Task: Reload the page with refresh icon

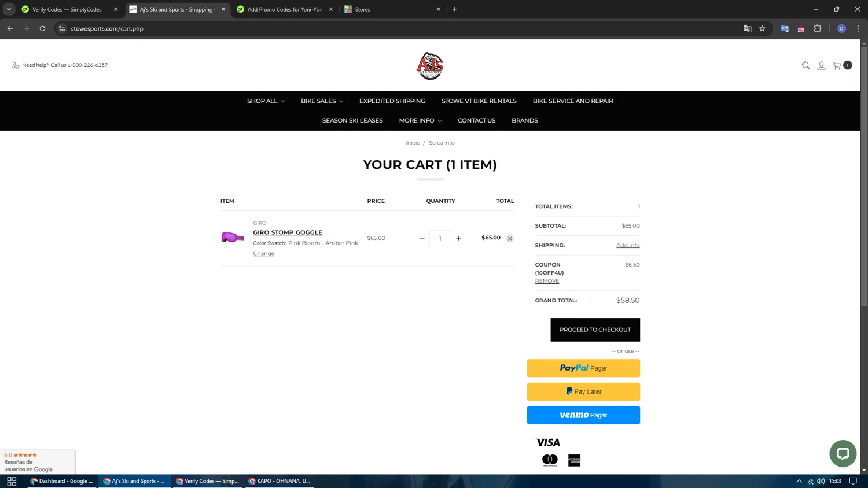Action: tap(42, 28)
